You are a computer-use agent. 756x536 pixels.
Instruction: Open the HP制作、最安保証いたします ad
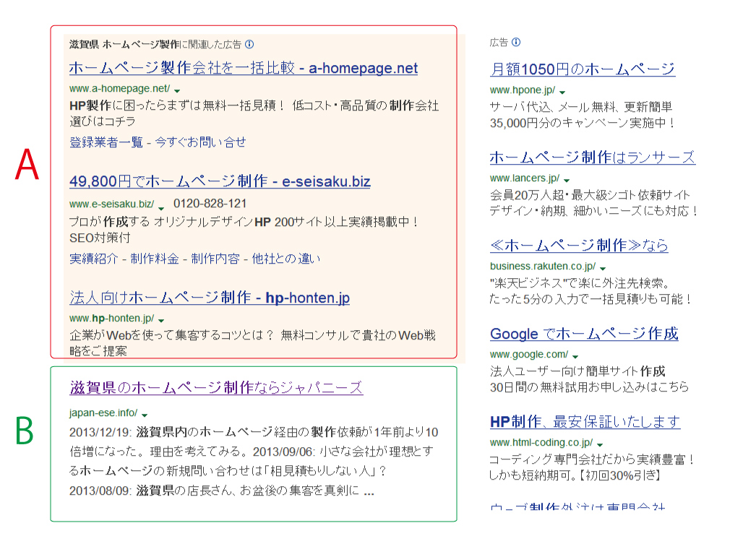(585, 422)
